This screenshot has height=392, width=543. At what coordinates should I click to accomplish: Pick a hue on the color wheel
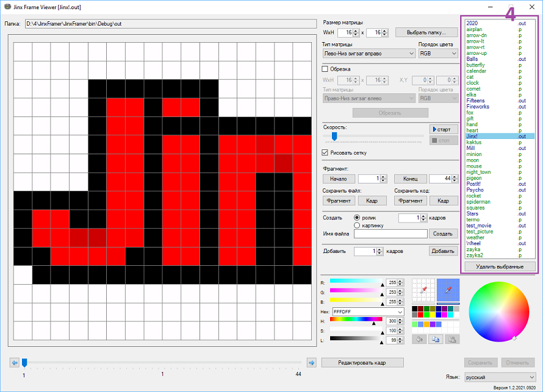(499, 312)
